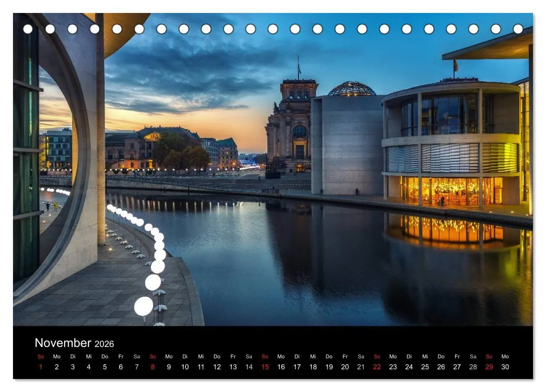
Task: Select day 12 in the calendar strip
Action: click(217, 367)
